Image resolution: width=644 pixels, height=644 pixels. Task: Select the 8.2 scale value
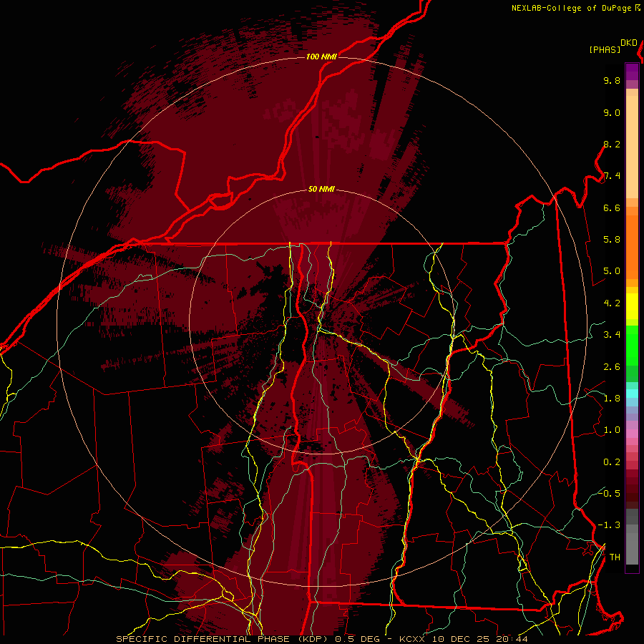coord(612,144)
